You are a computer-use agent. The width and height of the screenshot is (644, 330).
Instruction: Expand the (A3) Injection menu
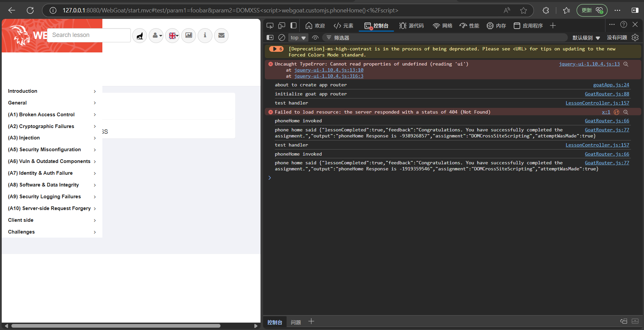click(52, 138)
